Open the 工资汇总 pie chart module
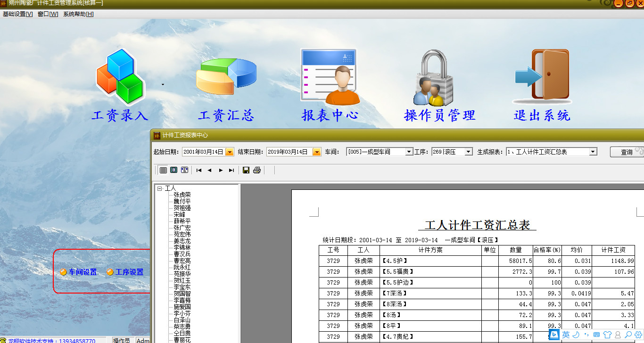 (226, 78)
